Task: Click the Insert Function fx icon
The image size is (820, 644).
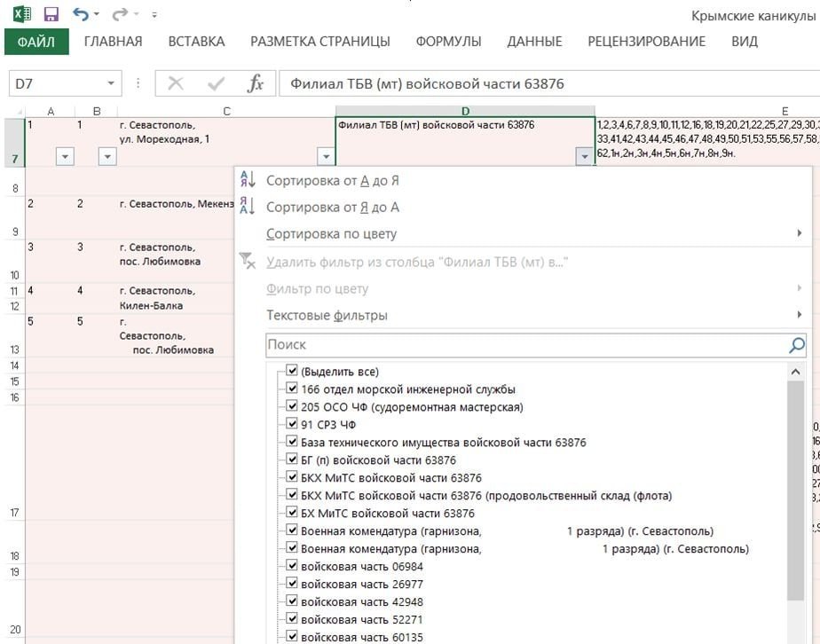Action: (255, 83)
